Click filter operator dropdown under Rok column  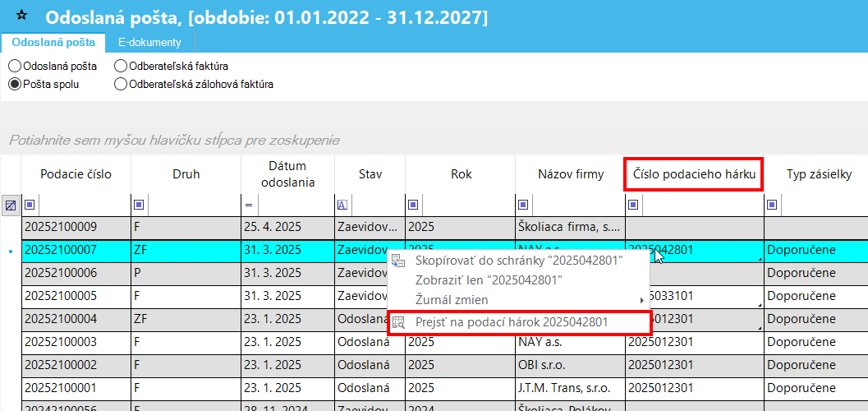[x=413, y=205]
